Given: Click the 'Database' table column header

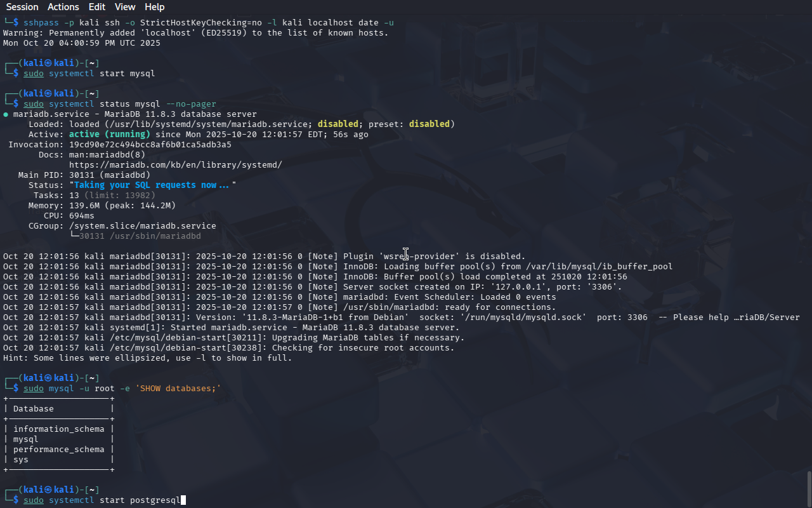Looking at the screenshot, I should tap(33, 409).
